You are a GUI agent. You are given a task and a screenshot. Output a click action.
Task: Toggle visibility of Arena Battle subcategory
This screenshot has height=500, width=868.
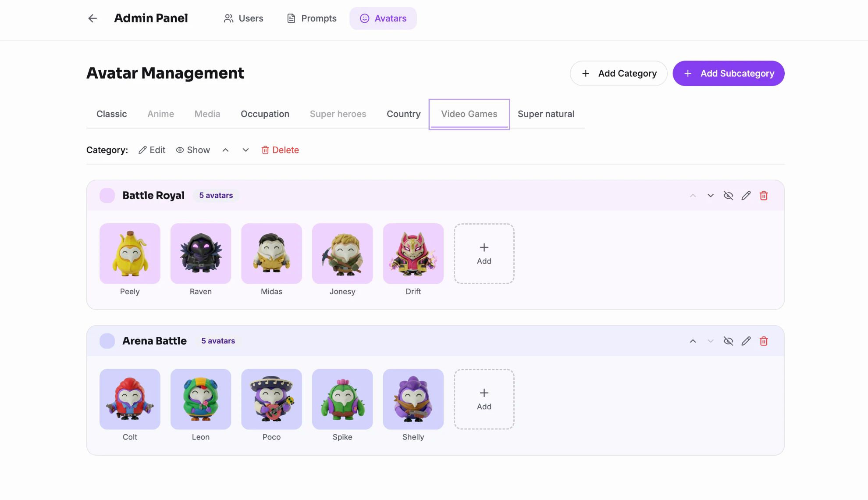tap(728, 341)
